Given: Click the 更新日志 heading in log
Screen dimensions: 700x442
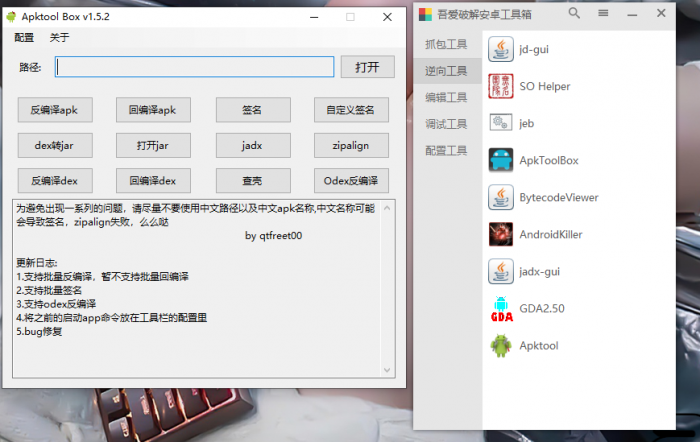Looking at the screenshot, I should click(x=37, y=263).
